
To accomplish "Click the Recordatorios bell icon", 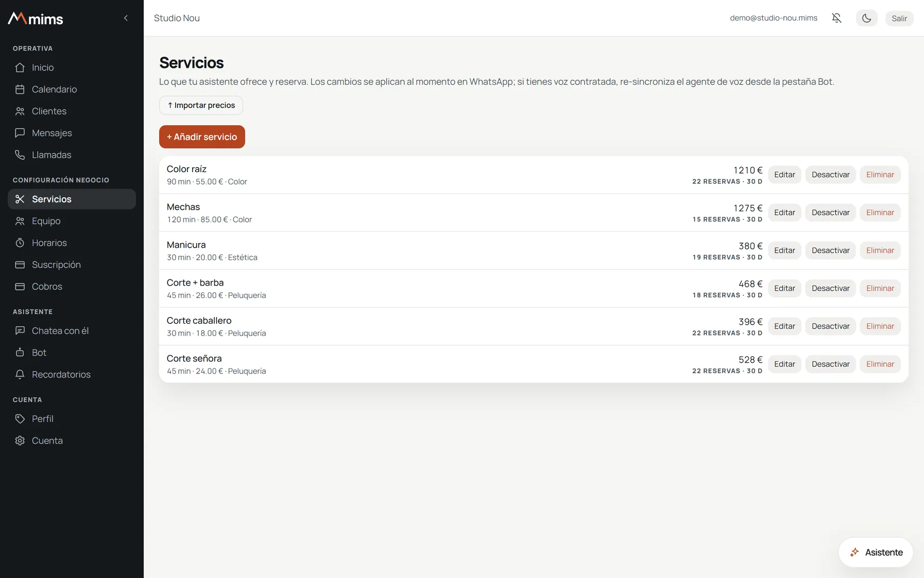I will click(20, 375).
